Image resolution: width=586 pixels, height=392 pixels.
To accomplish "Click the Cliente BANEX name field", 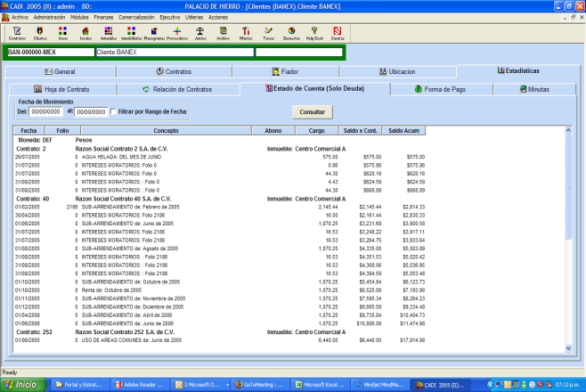I will pyautogui.click(x=174, y=53).
